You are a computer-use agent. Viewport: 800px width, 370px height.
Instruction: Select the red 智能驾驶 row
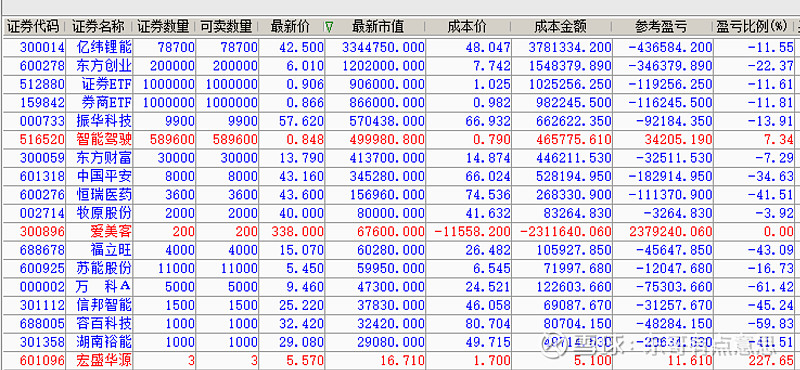(x=400, y=139)
